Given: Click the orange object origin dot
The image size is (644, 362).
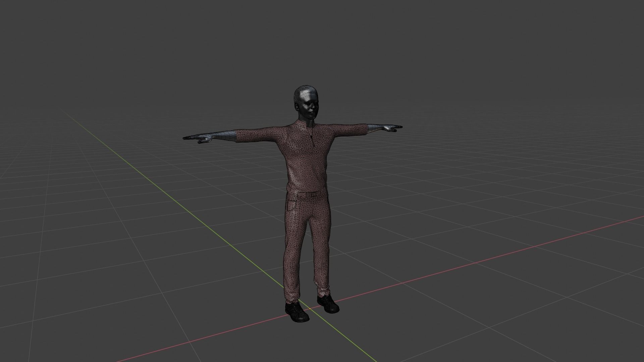Looking at the screenshot, I should [310, 308].
